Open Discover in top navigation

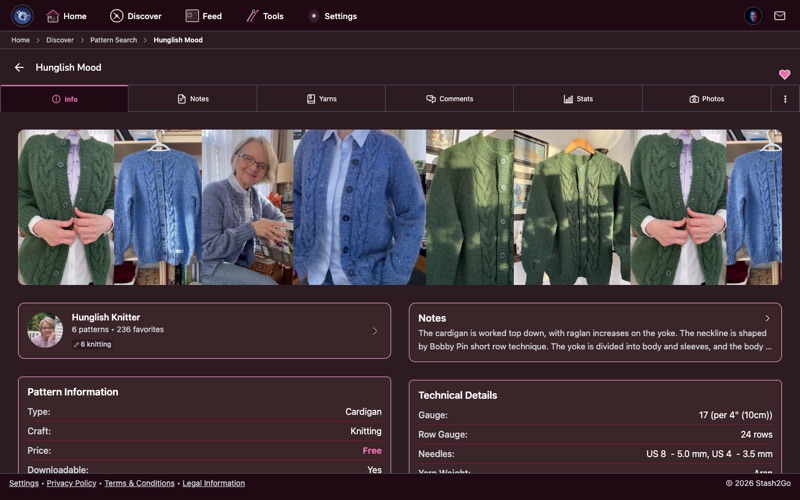135,16
